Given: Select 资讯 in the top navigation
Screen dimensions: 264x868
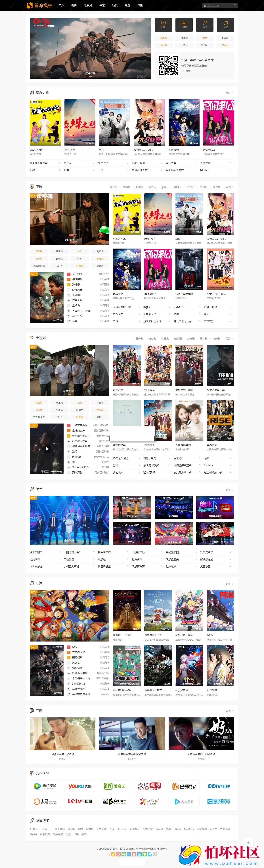Looking at the screenshot, I should tap(140, 5).
